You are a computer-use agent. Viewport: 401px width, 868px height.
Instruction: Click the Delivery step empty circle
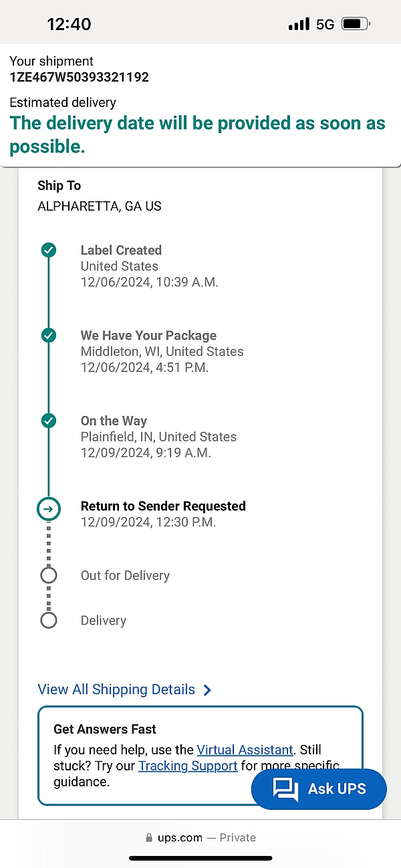coord(49,621)
